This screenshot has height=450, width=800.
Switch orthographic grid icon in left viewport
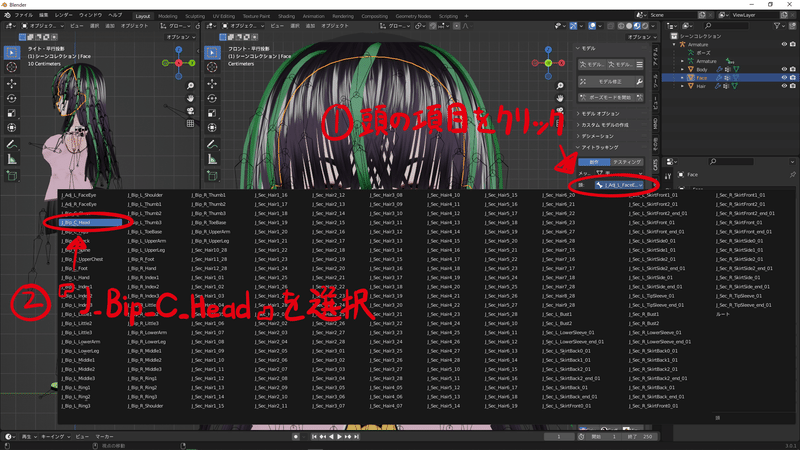pyautogui.click(x=190, y=123)
